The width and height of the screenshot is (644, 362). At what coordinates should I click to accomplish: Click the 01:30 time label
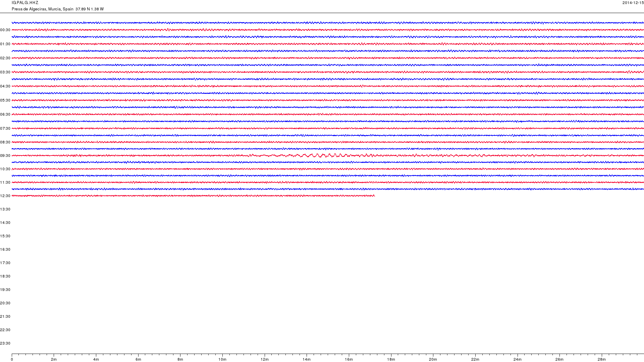click(x=5, y=44)
